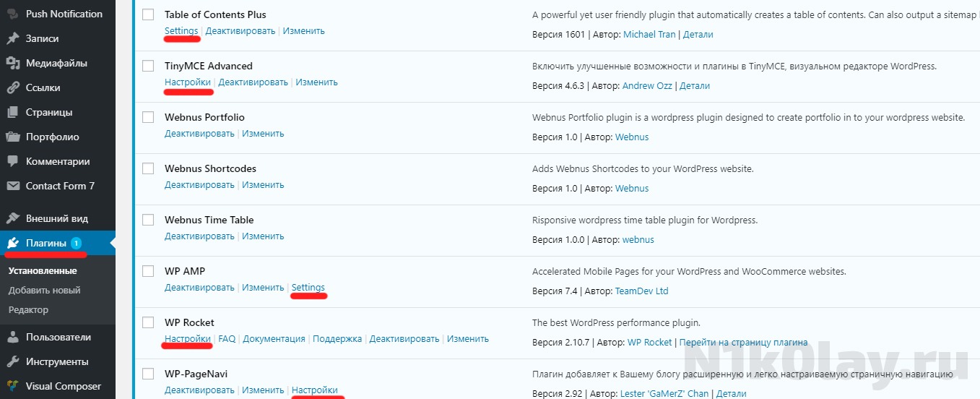Open the Добавить новый plugin page
This screenshot has width=980, height=399.
click(x=45, y=291)
